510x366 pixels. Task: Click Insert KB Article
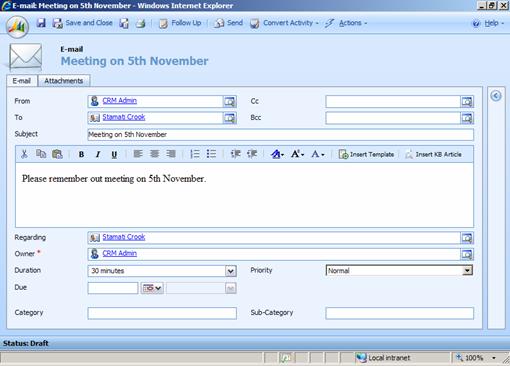point(433,154)
